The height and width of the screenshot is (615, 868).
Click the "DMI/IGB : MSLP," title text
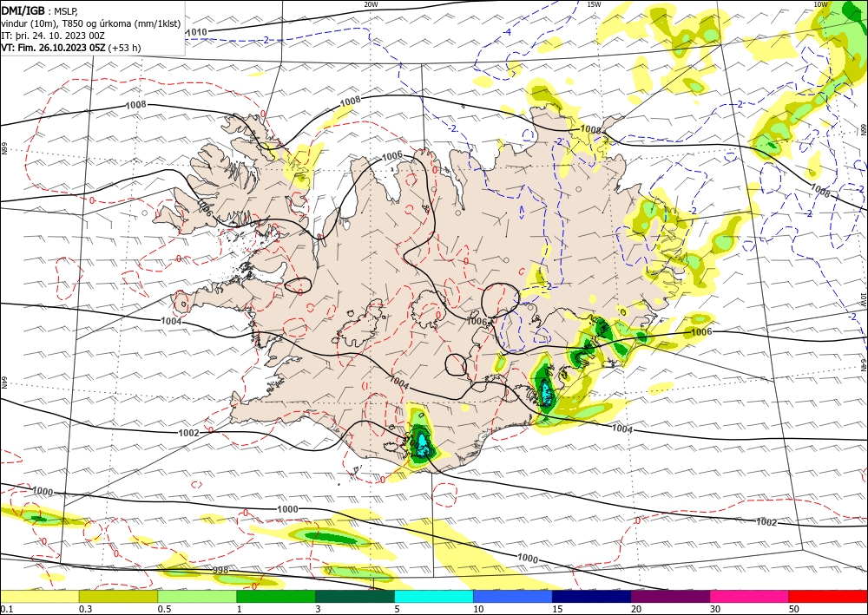click(40, 10)
